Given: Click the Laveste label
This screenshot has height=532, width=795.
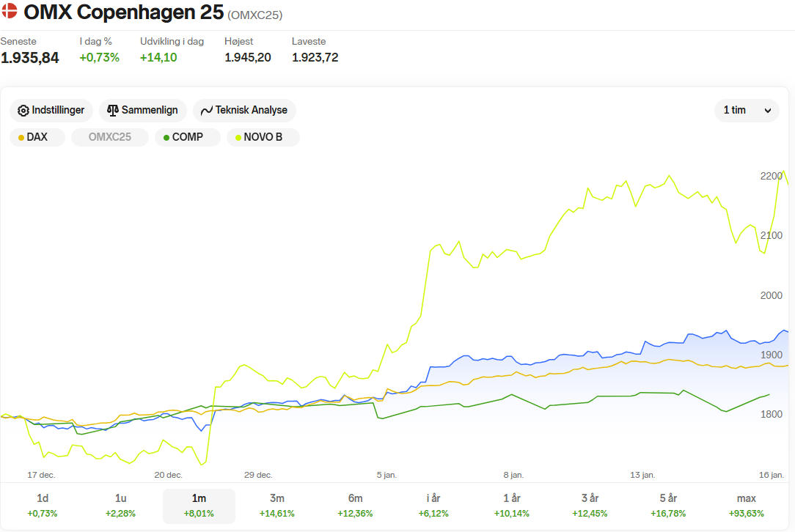Looking at the screenshot, I should point(309,42).
